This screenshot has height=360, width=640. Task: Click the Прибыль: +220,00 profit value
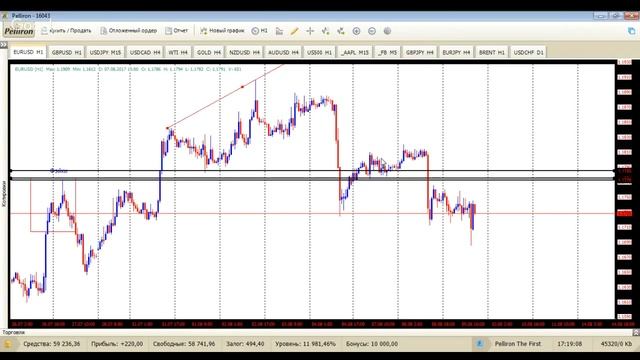(x=117, y=344)
